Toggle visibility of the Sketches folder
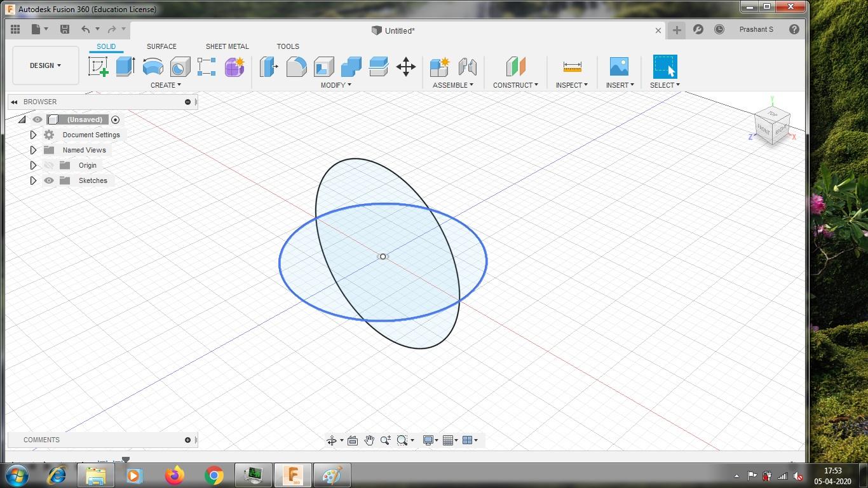The width and height of the screenshot is (868, 488). 49,180
